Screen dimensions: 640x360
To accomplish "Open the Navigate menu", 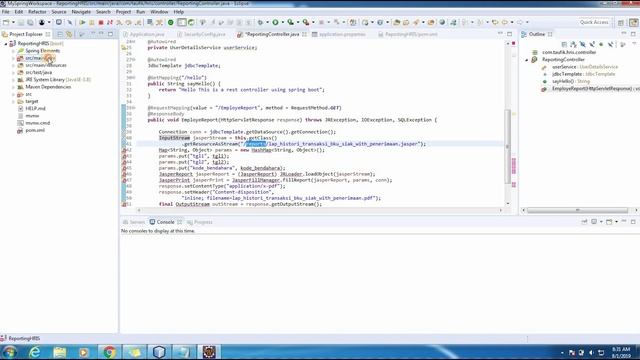I will [81, 12].
